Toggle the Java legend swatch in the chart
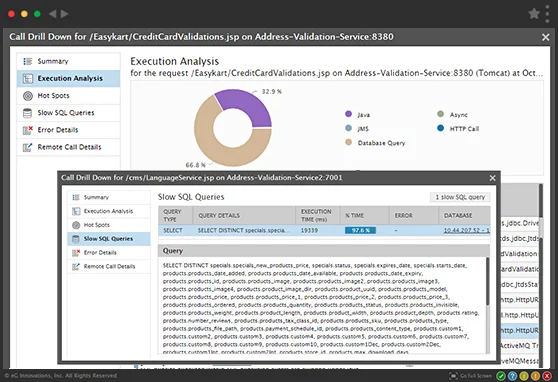This screenshot has height=382, width=558. pyautogui.click(x=348, y=114)
